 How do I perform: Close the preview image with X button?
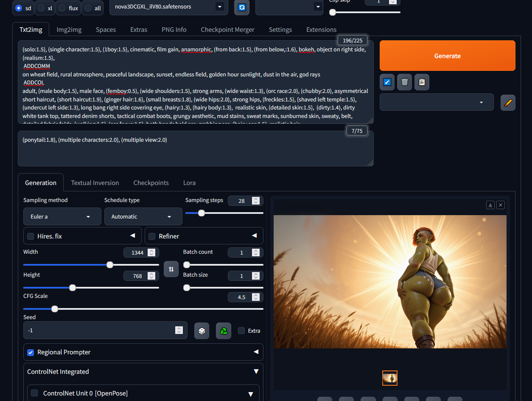click(x=501, y=205)
